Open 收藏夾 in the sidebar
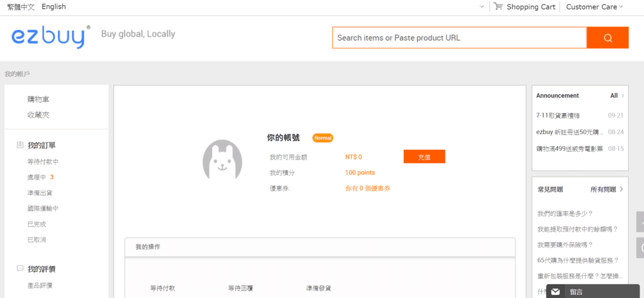Screen dimensions: 644x298 (x=38, y=115)
